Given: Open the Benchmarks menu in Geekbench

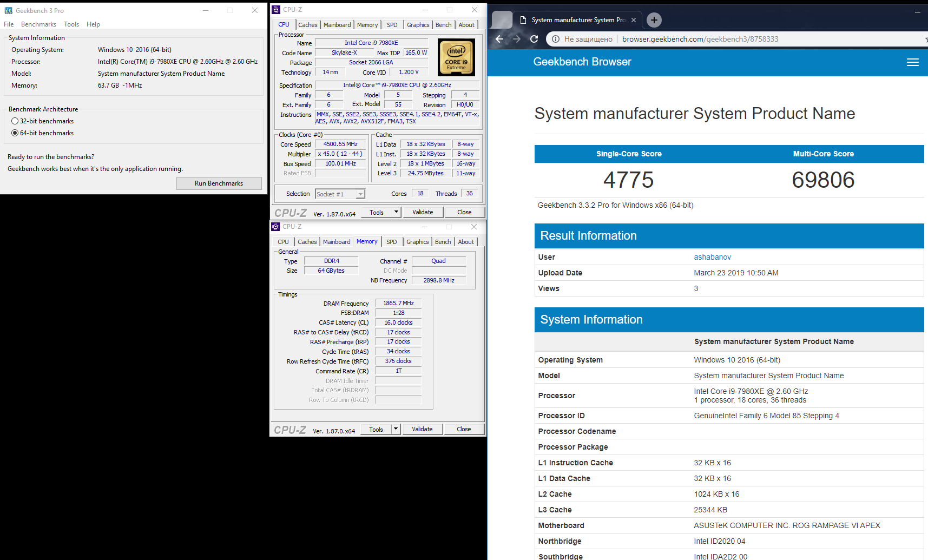Looking at the screenshot, I should point(38,24).
